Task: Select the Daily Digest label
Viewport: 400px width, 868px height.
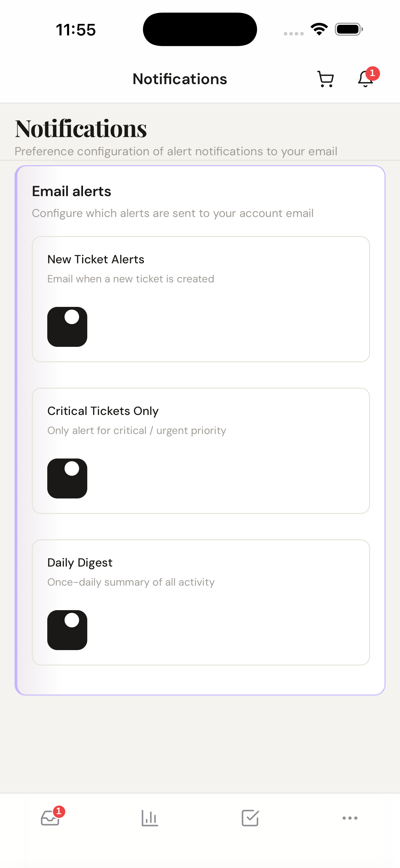Action: click(x=80, y=562)
